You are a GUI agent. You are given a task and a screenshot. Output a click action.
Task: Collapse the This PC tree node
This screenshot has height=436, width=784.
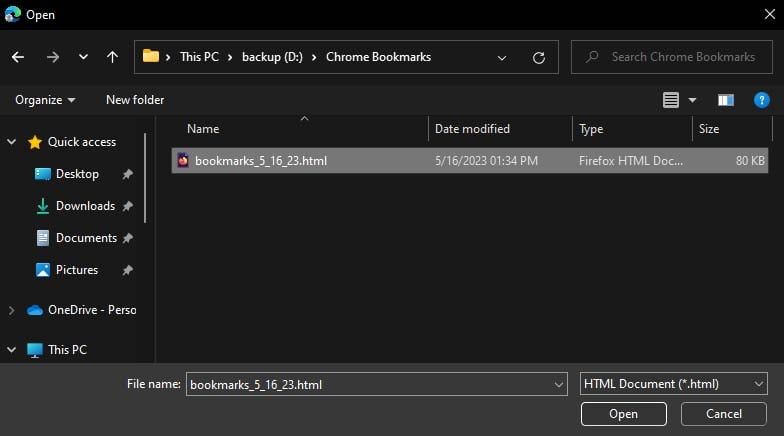coord(12,350)
